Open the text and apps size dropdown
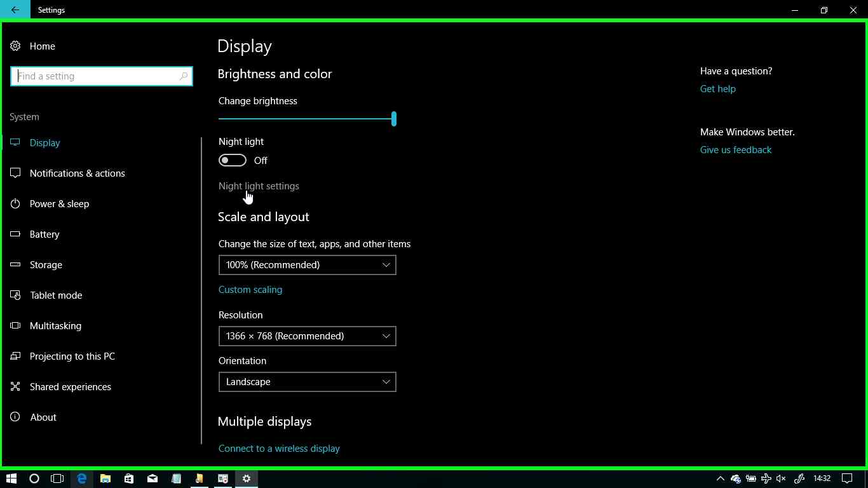 [x=308, y=265]
